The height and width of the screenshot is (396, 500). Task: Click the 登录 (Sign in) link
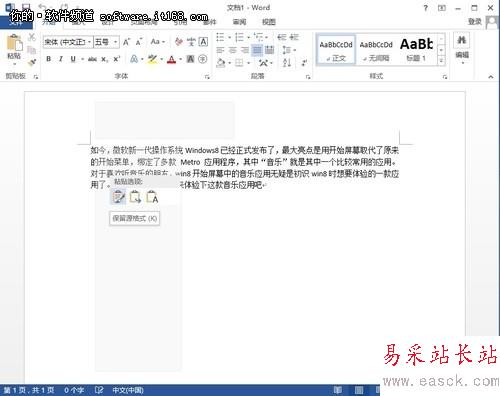(475, 22)
